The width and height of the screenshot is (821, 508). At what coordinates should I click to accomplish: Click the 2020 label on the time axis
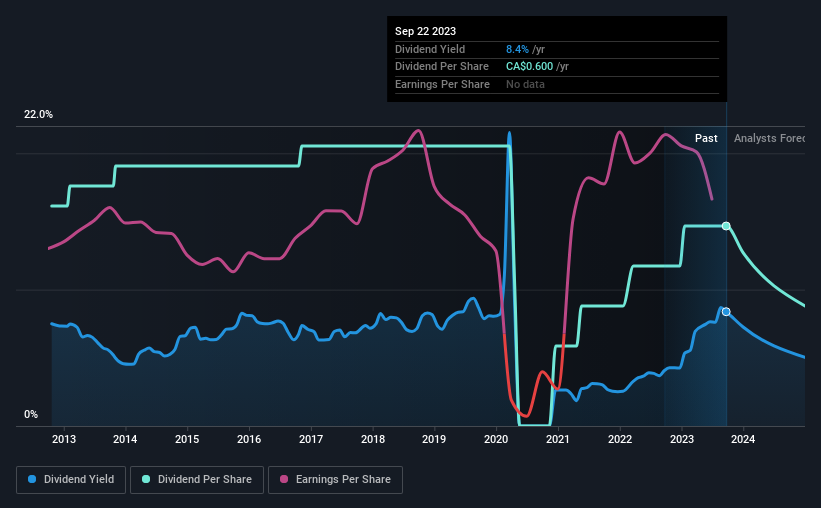(497, 439)
